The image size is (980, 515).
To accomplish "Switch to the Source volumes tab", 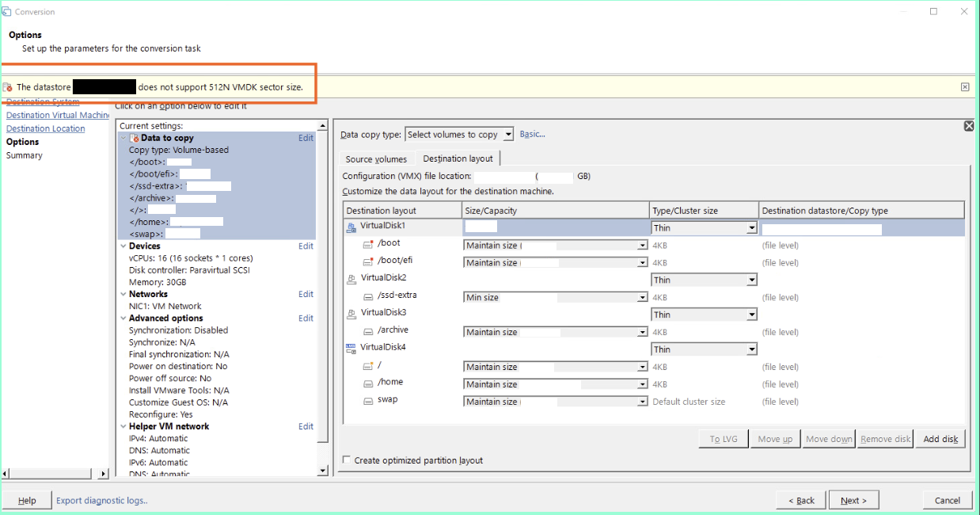I will [376, 159].
